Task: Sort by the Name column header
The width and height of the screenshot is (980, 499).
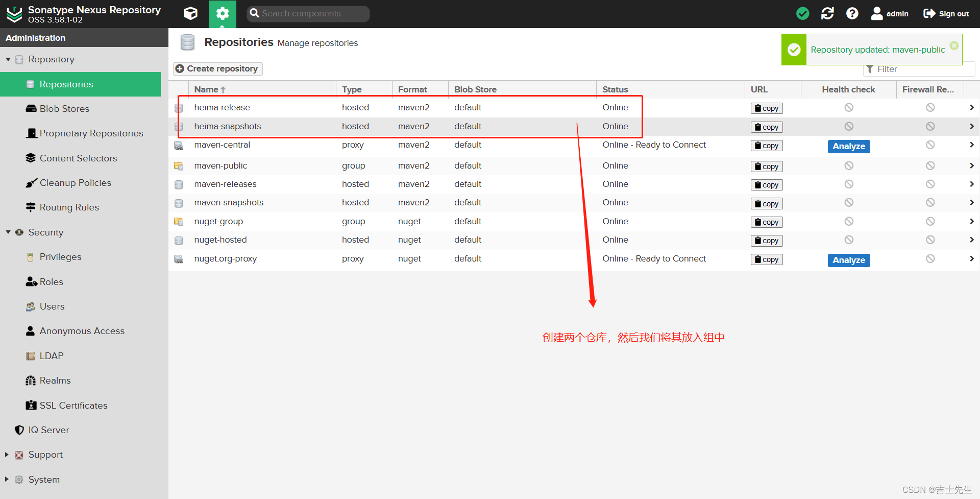Action: point(262,89)
